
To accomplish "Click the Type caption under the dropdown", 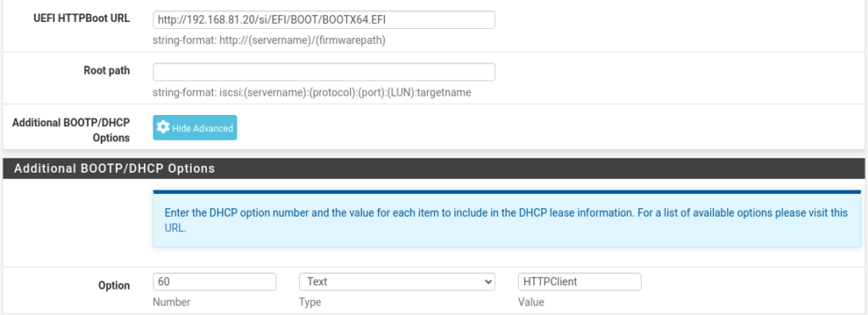I will 310,302.
